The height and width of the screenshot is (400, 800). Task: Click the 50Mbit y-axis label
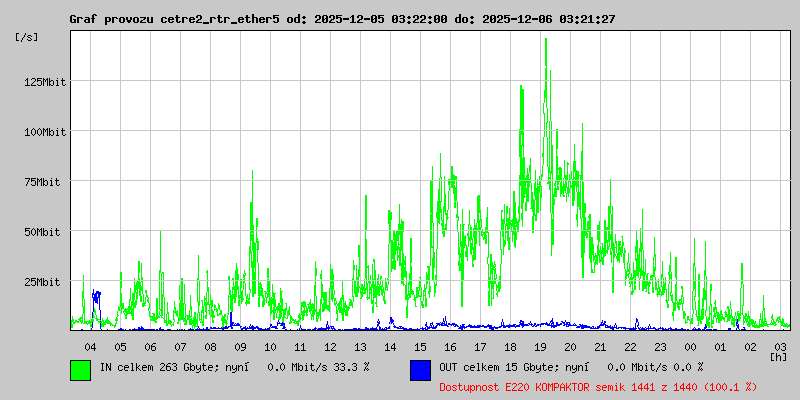(42, 231)
